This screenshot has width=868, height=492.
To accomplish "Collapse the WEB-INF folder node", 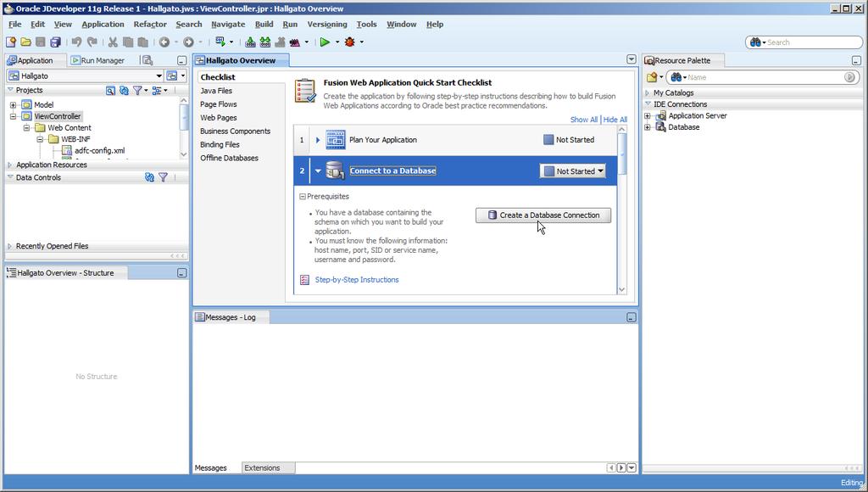I will (40, 140).
